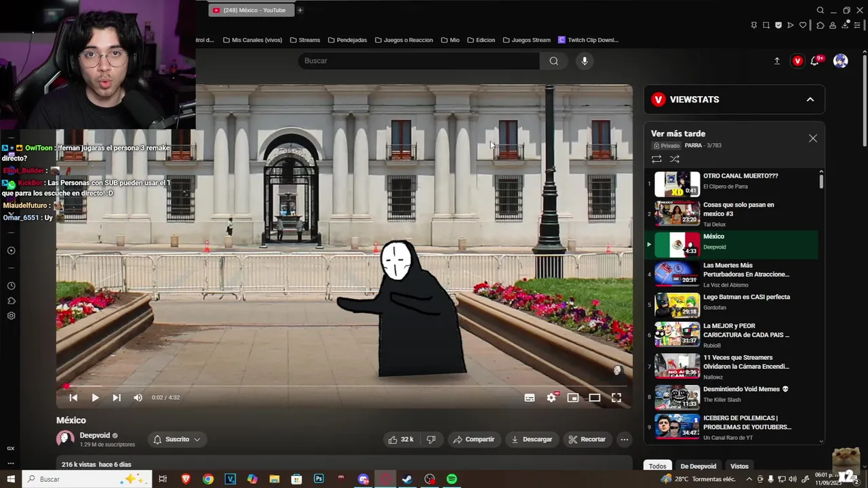The image size is (868, 488).
Task: Play 'OTRO CANAL MUERTO???' from playlist
Action: (732, 184)
